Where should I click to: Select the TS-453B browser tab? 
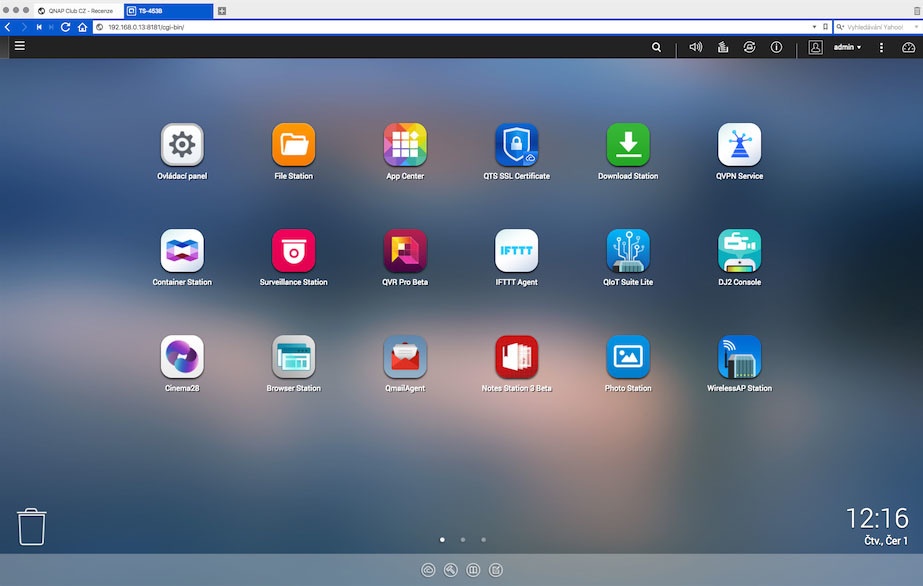click(169, 11)
